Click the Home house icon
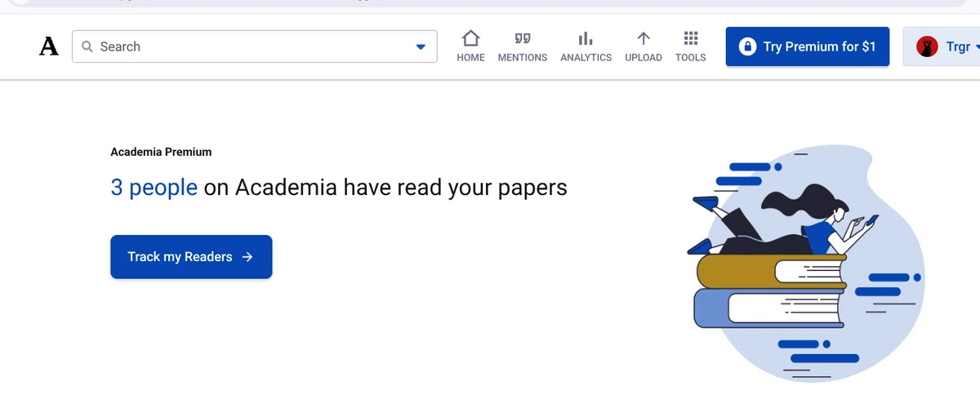Viewport: 980px width, 394px height. (470, 38)
